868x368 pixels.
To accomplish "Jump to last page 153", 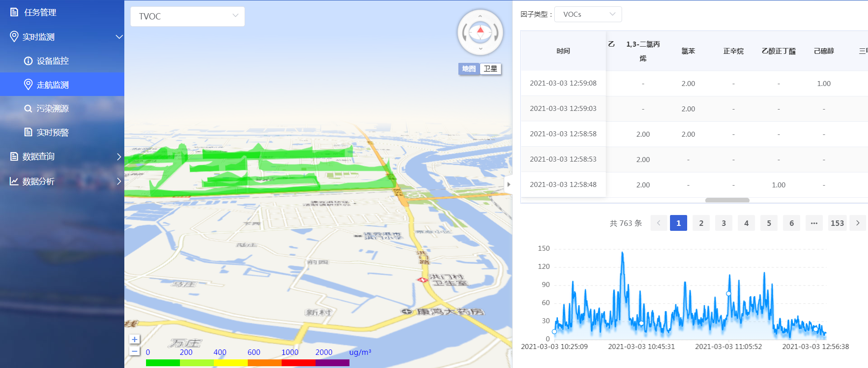I will [837, 223].
